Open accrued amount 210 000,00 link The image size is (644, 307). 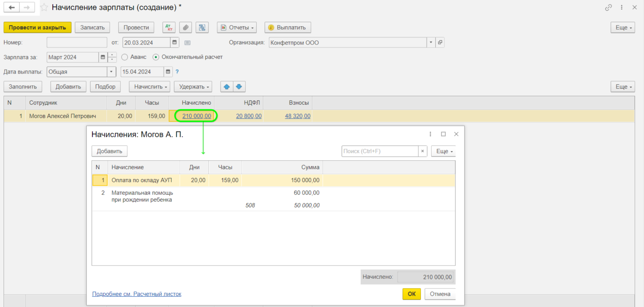[197, 116]
